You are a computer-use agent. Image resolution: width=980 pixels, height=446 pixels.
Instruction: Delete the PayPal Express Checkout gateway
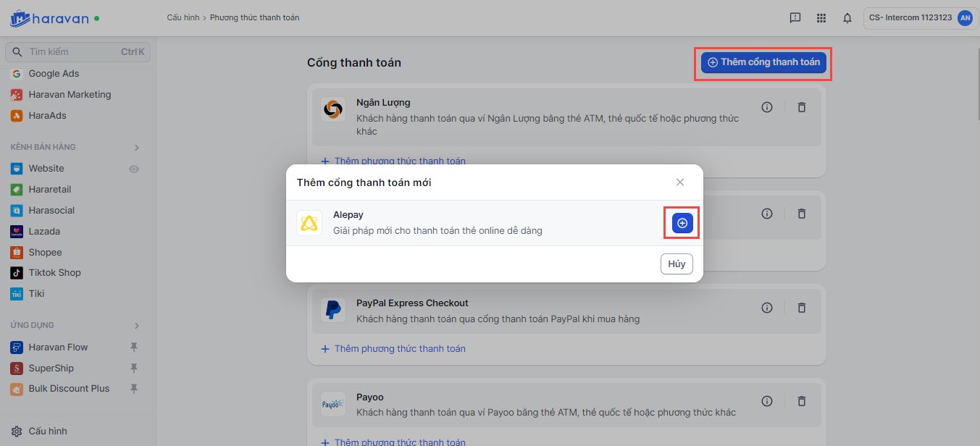click(x=802, y=308)
